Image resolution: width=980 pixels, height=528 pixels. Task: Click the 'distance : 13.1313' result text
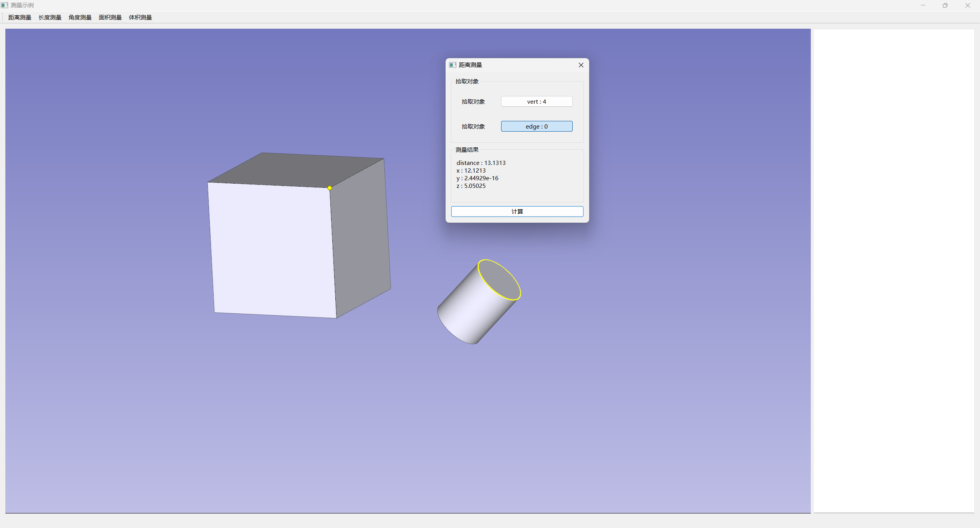coord(481,163)
